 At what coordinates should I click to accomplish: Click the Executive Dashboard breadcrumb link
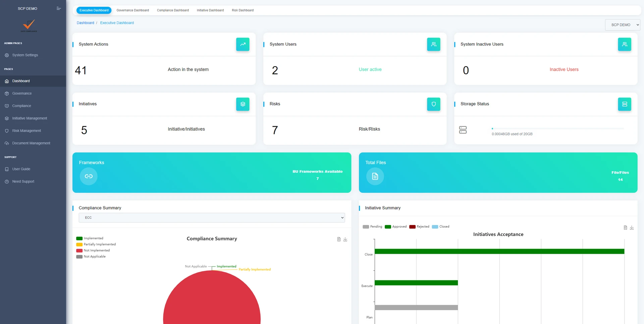point(117,23)
